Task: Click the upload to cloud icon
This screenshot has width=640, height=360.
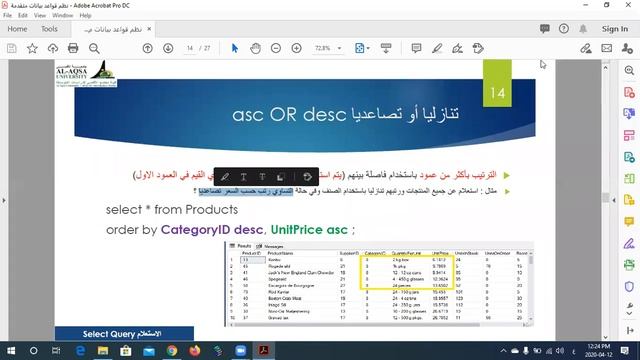Action: point(53,49)
